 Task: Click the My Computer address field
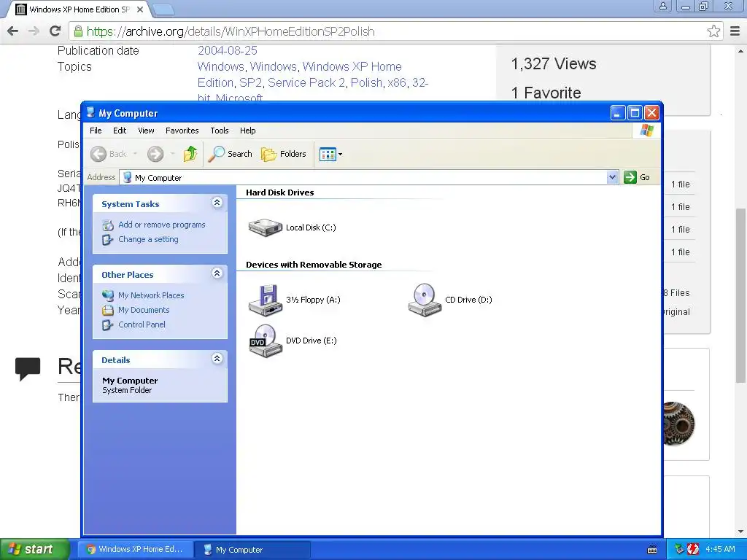(x=369, y=177)
